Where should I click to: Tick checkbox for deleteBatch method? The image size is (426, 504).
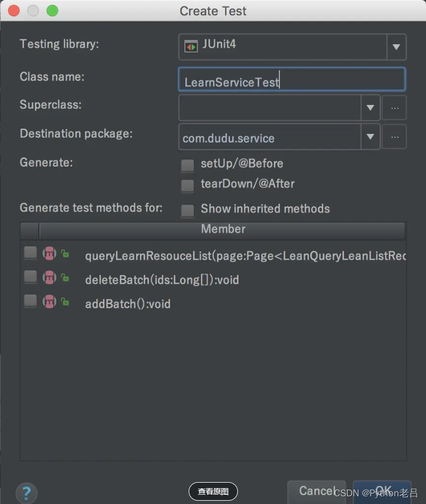click(31, 277)
